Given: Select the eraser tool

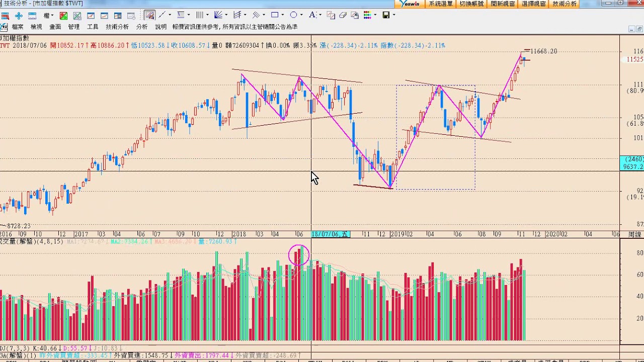Looking at the screenshot, I should [343, 16].
